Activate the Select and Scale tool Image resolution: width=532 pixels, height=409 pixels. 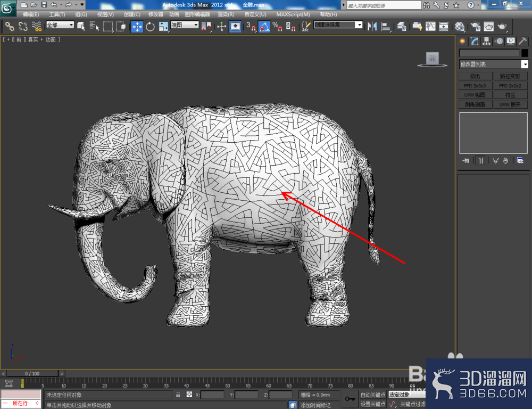(x=163, y=27)
